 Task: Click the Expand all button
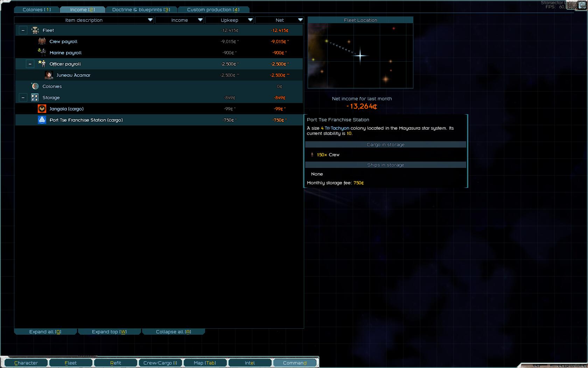pyautogui.click(x=45, y=332)
